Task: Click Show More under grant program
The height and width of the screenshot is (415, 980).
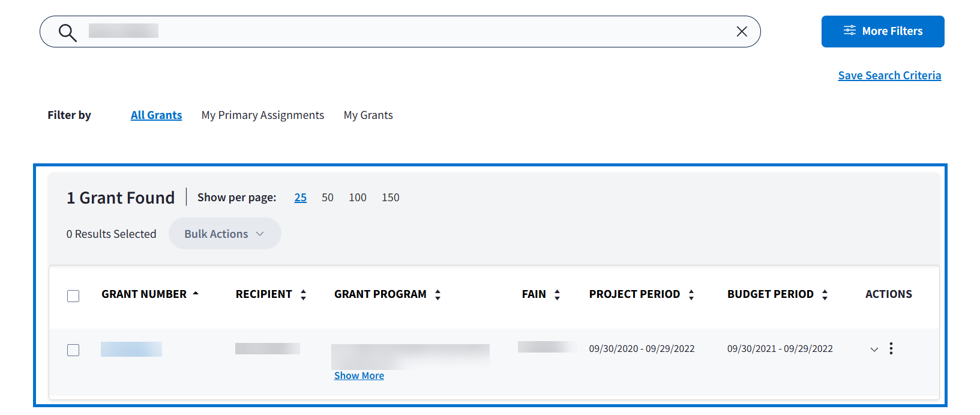Action: click(x=359, y=376)
